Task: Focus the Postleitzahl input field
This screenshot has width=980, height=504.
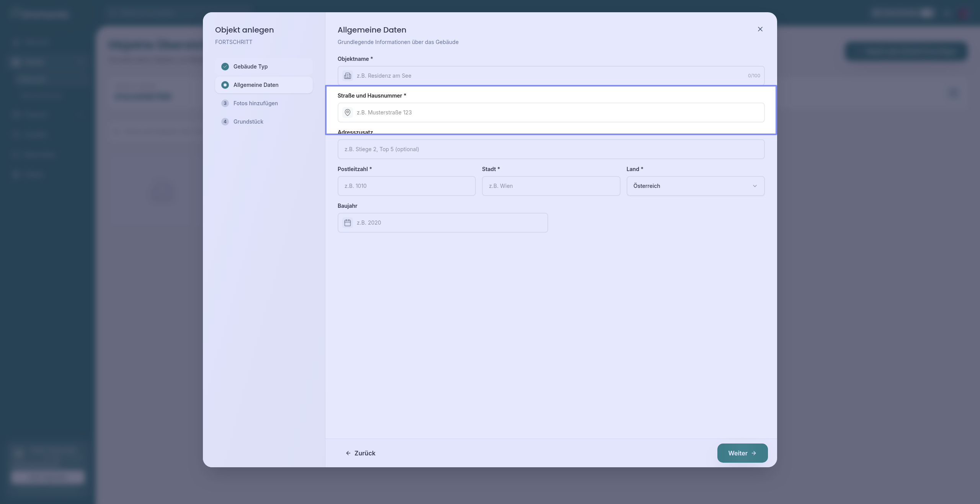Action: (x=406, y=186)
